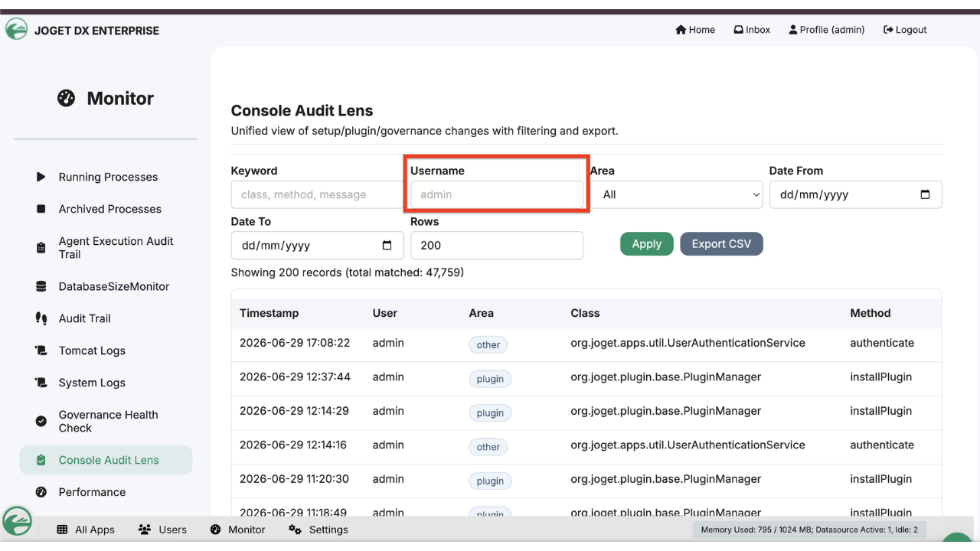Screen dimensions: 980x551
Task: Click the Inbox tray icon
Action: pos(738,30)
